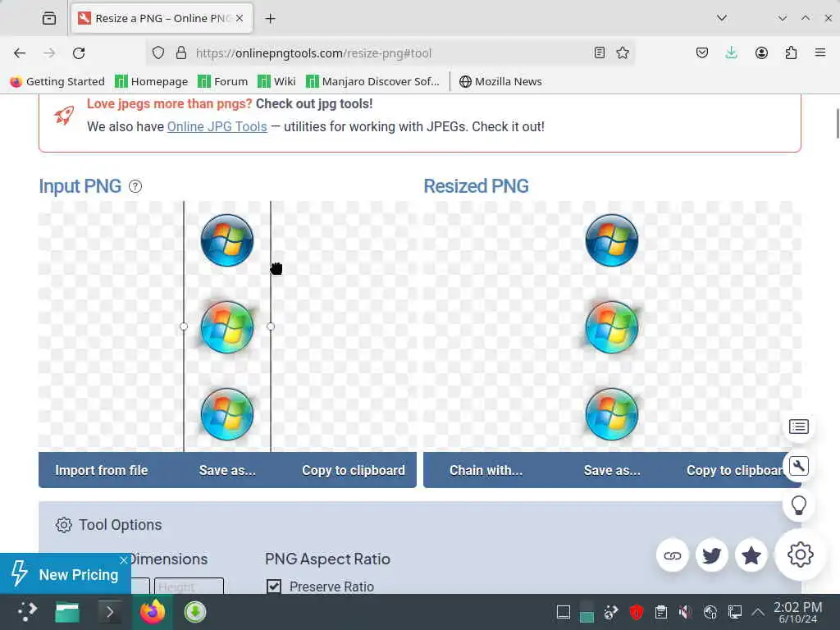Open the Wiki bookmark
The height and width of the screenshot is (630, 840).
pos(276,81)
